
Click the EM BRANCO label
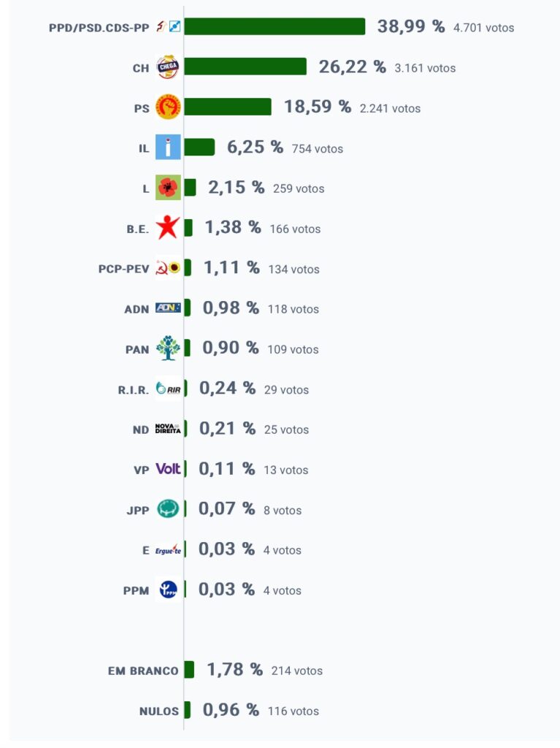click(x=143, y=671)
